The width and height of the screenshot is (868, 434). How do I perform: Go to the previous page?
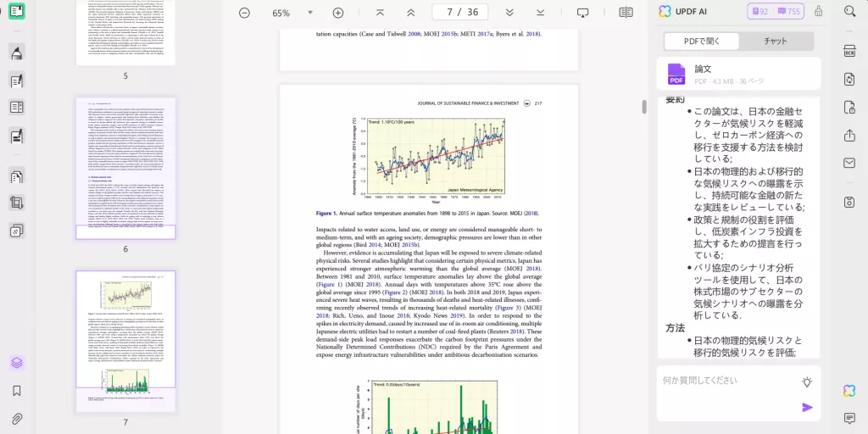411,13
